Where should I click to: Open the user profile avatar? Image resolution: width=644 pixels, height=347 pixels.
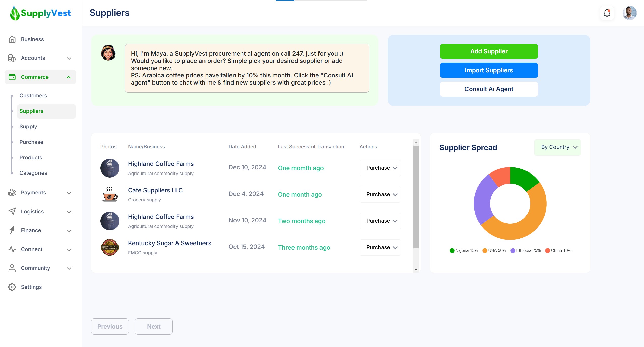tap(629, 13)
